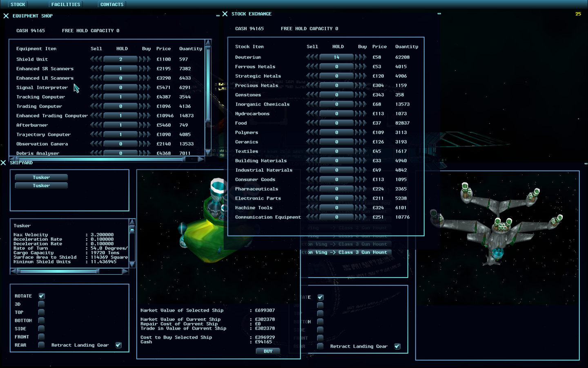
Task: Enable the 3D view checkbox
Action: (x=42, y=304)
